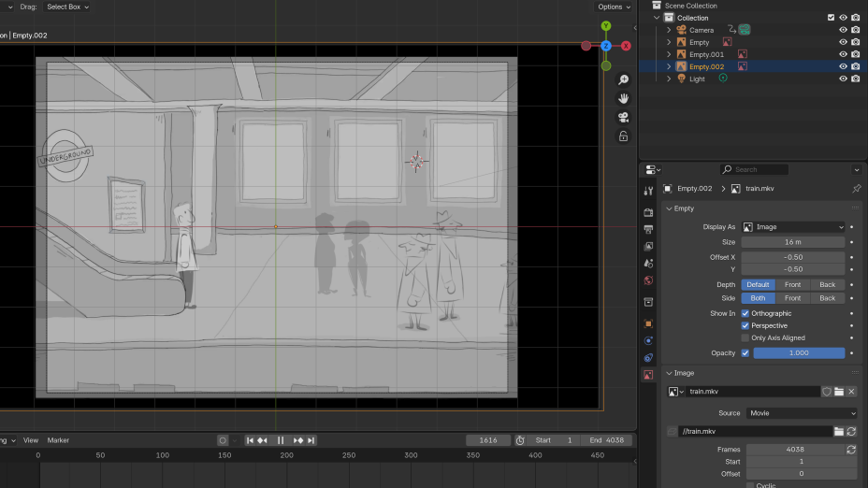Expand the Light row in outliner

tap(669, 79)
